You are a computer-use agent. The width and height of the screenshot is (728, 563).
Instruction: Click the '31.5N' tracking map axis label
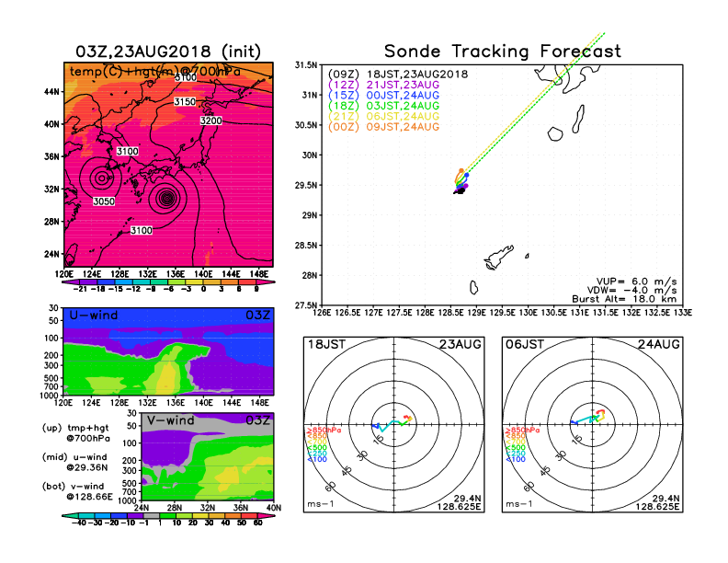pyautogui.click(x=306, y=65)
